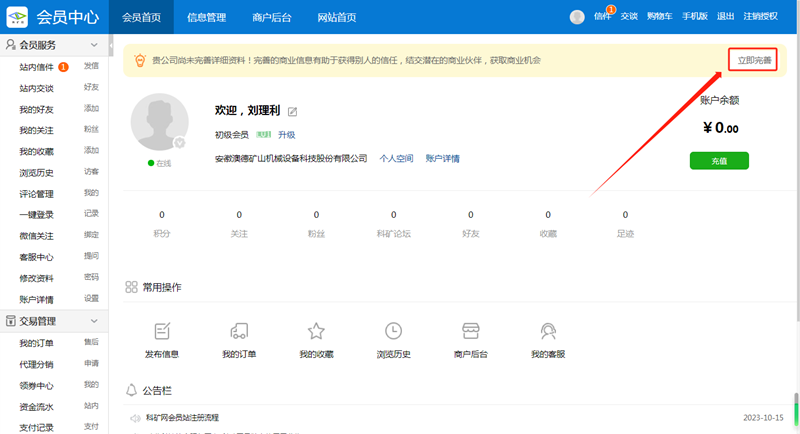The image size is (800, 434).
Task: Open 我的客服 headset icon shortcut
Action: point(548,332)
